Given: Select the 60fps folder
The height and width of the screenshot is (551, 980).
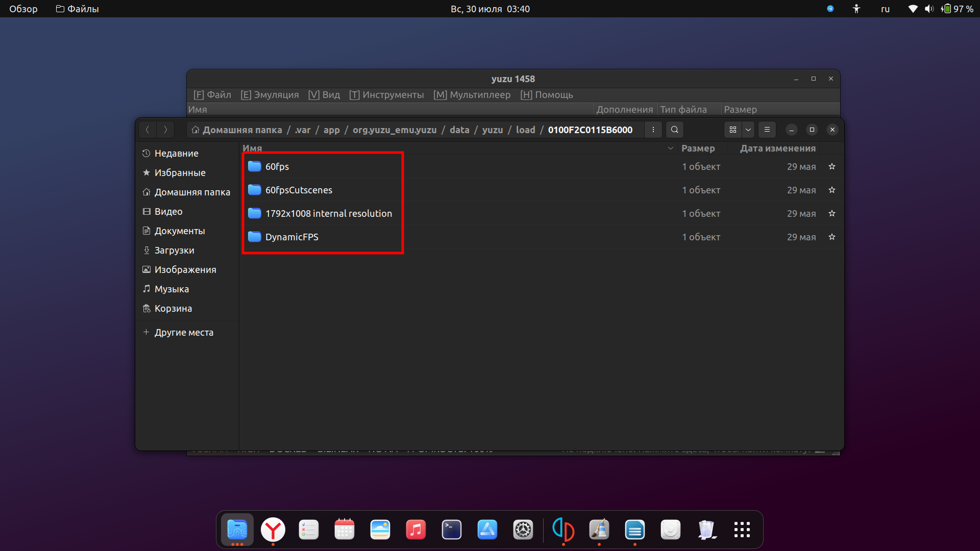Looking at the screenshot, I should (x=541, y=166).
